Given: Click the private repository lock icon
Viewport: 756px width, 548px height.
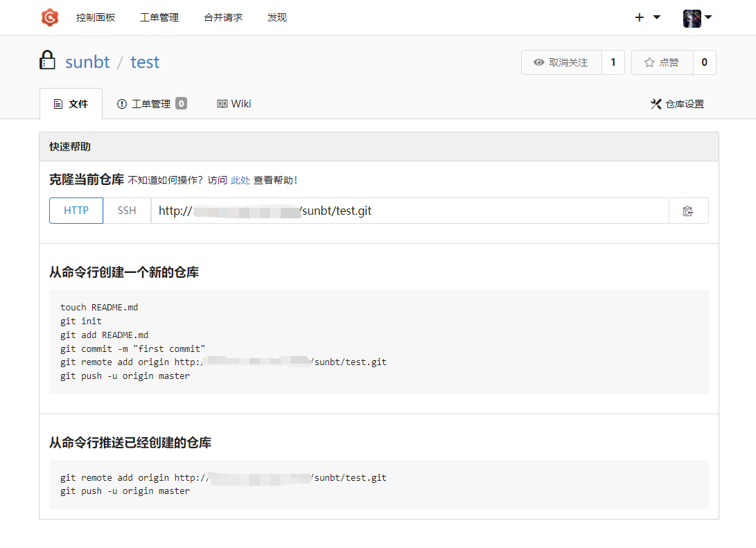Looking at the screenshot, I should click(x=46, y=60).
